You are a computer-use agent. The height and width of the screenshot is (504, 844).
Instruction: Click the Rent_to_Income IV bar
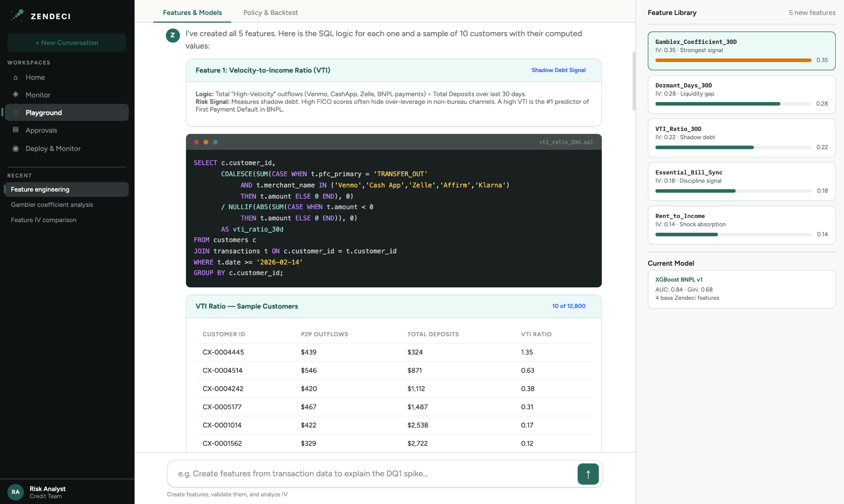click(733, 234)
